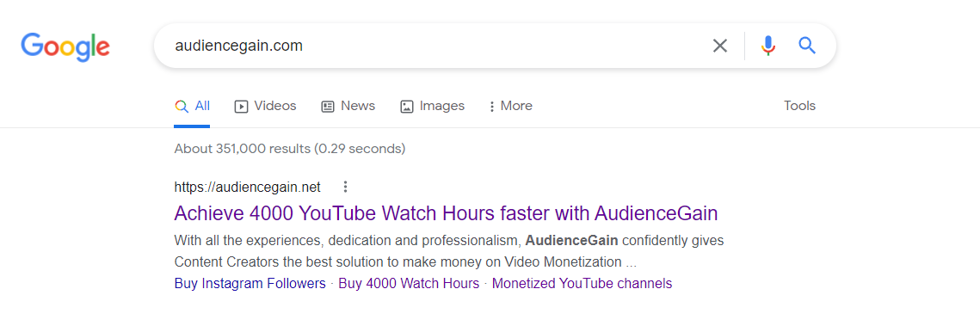Screen dimensions: 980x326
Task: Click the Google logo to go home
Action: pyautogui.click(x=65, y=46)
